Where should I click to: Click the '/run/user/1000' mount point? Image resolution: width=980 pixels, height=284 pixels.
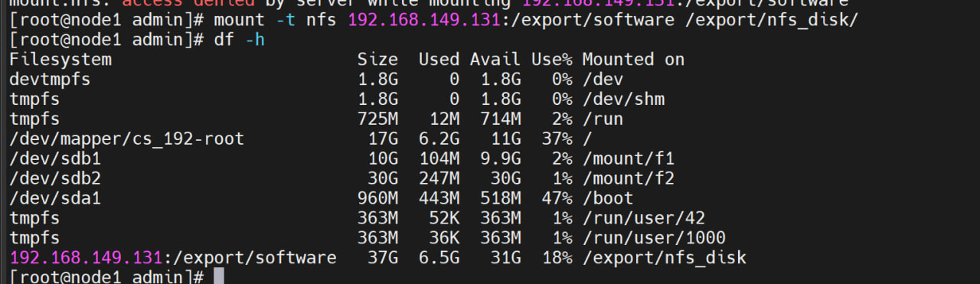654,238
